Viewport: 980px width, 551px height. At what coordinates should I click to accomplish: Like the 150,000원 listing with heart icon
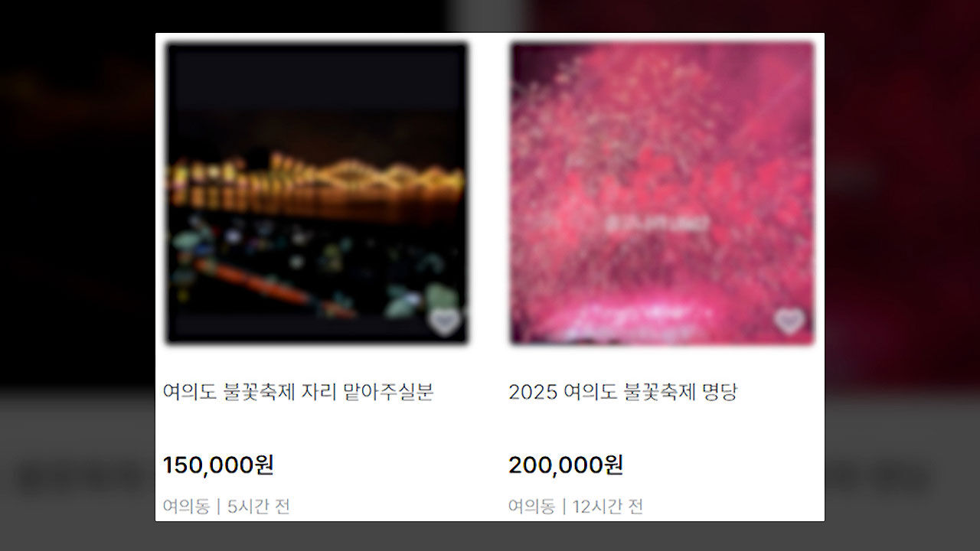click(x=445, y=321)
